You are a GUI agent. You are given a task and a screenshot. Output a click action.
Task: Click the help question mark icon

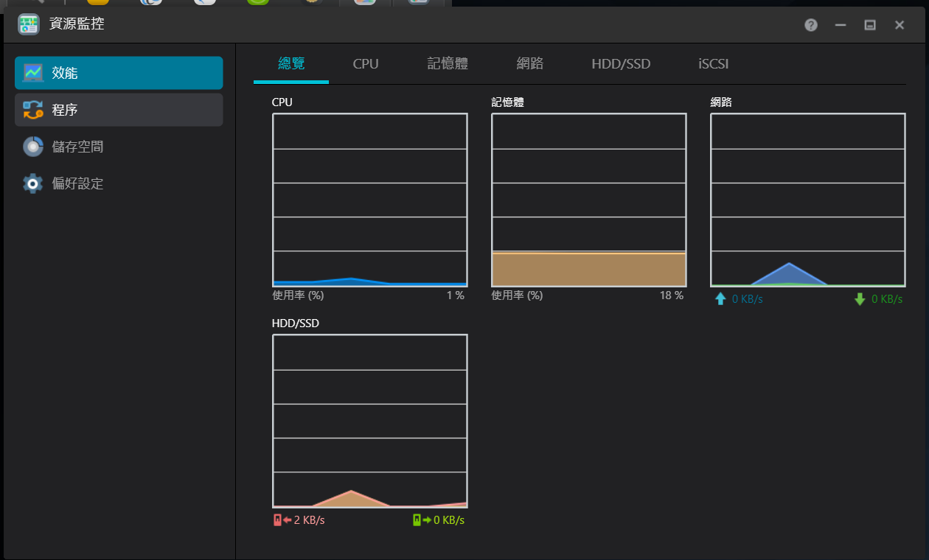pos(811,25)
